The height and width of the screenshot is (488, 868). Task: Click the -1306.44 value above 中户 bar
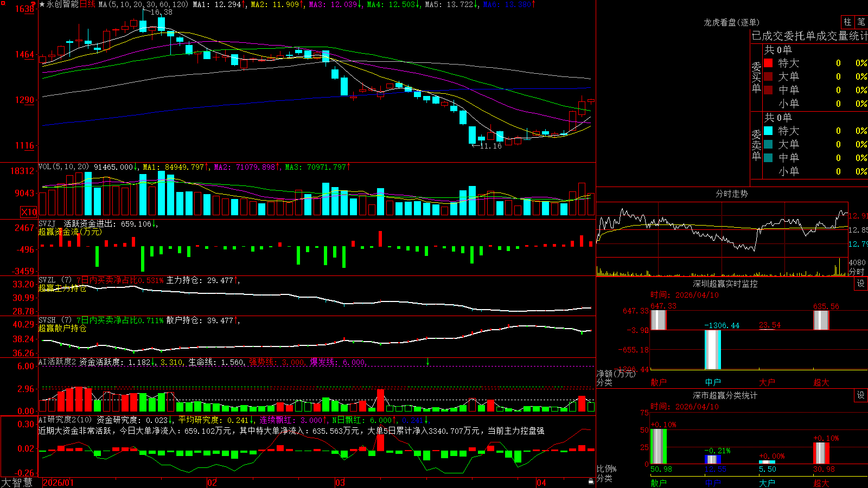coord(722,325)
